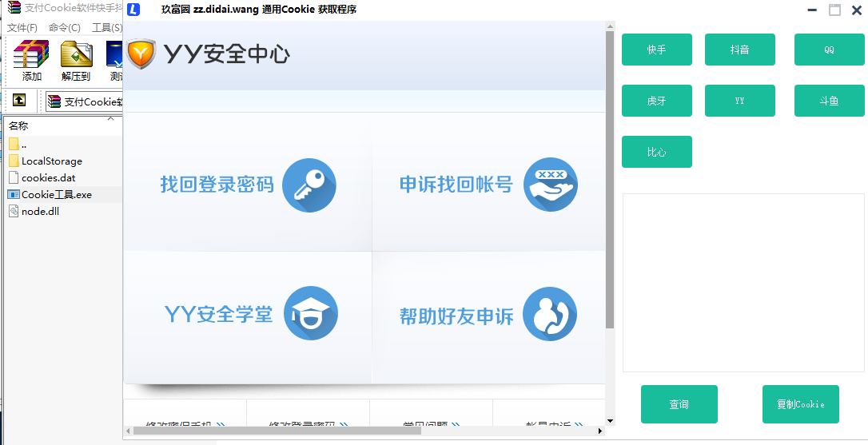This screenshot has height=445, width=868.
Task: Click the key icon for password recovery
Action: pos(309,185)
